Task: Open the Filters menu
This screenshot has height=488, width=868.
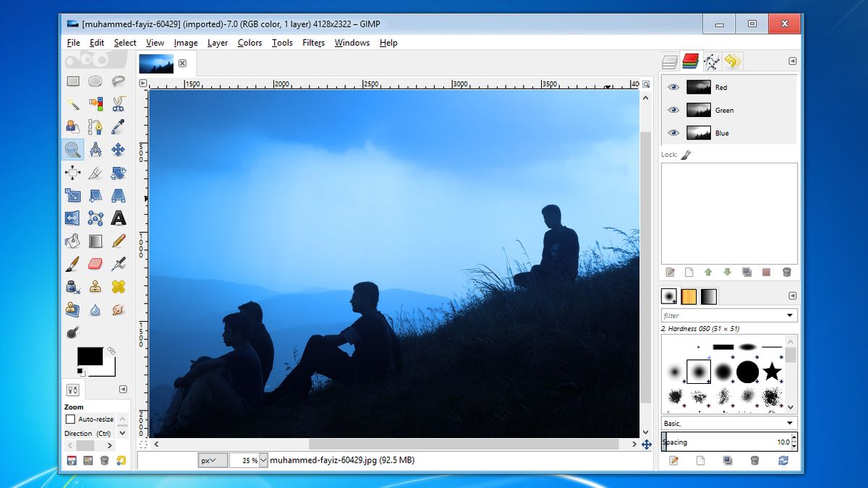Action: [x=313, y=43]
